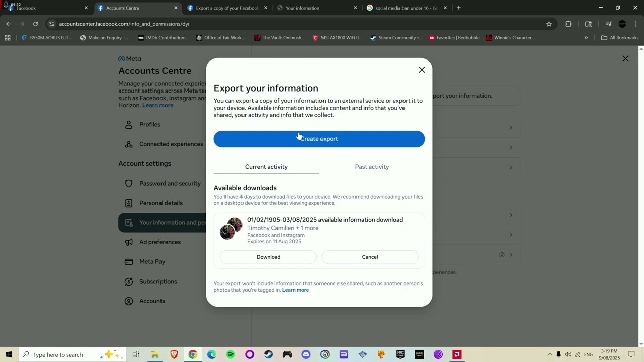
Task: Switch to the Facebook browser tab
Action: coord(45,8)
